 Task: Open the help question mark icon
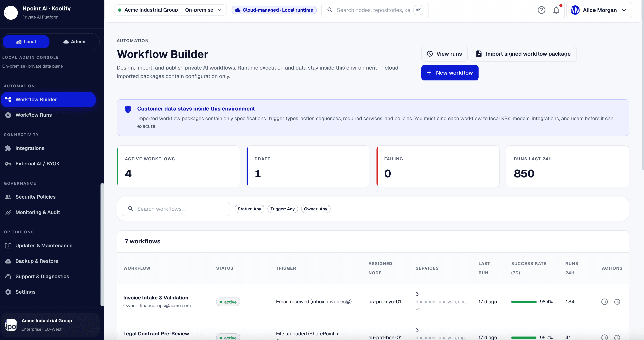(x=541, y=10)
